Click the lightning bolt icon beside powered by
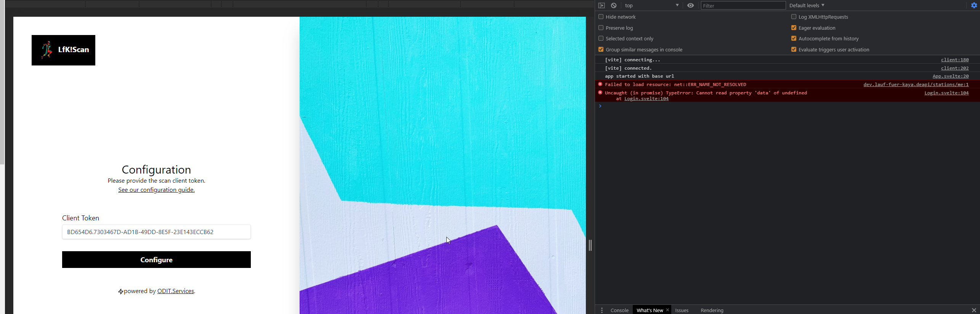Image resolution: width=980 pixels, height=314 pixels. click(x=120, y=292)
